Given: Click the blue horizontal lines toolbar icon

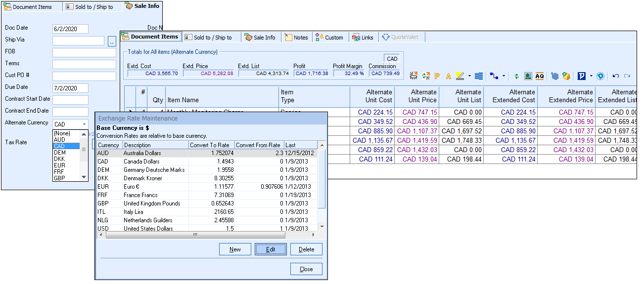Looking at the screenshot, I should click(x=478, y=76).
